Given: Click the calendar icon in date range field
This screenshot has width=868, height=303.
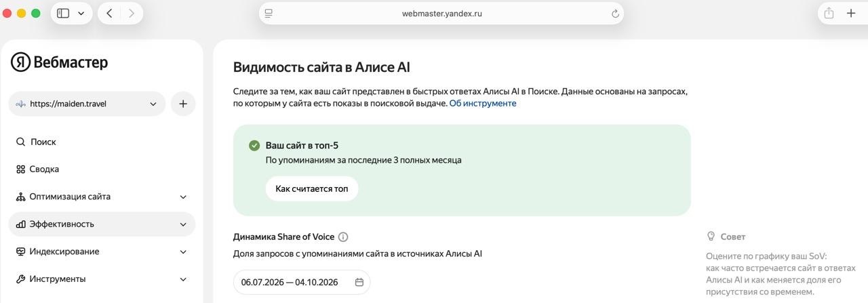Looking at the screenshot, I should click(359, 282).
